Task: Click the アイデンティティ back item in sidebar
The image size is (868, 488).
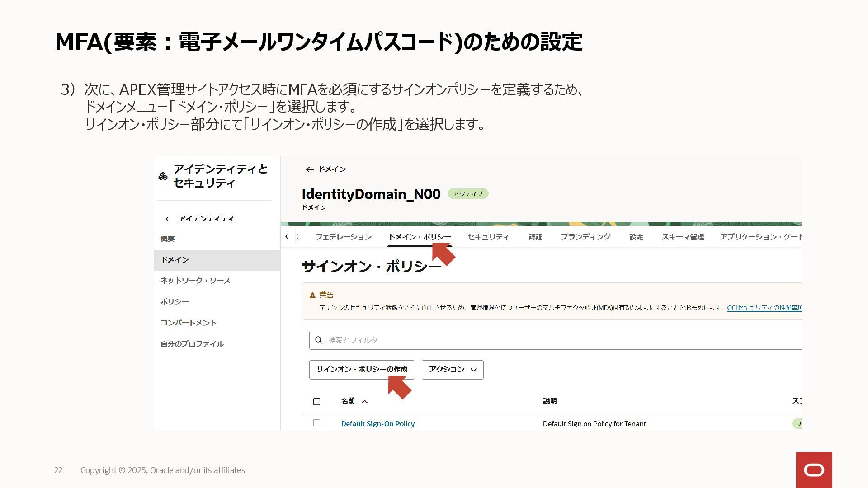Action: tap(206, 219)
